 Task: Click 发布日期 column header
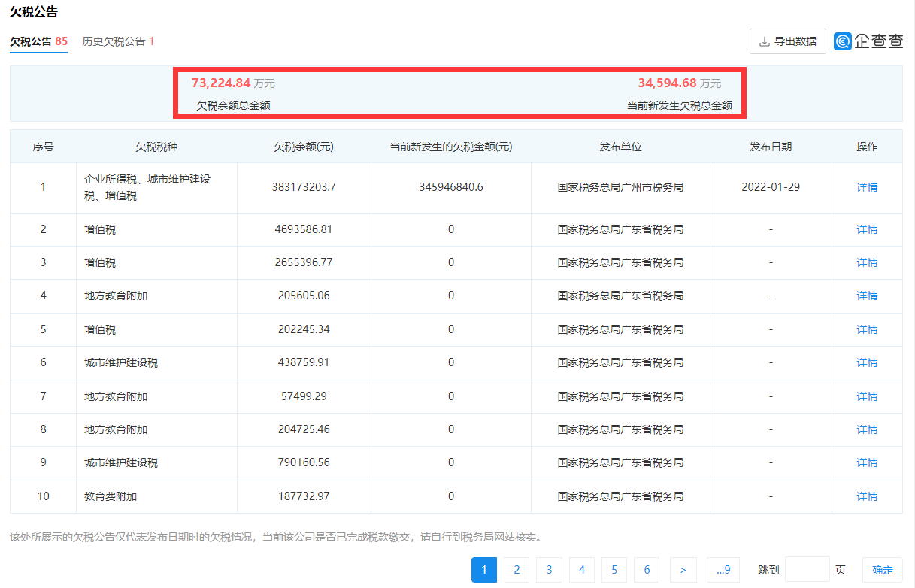pyautogui.click(x=771, y=147)
